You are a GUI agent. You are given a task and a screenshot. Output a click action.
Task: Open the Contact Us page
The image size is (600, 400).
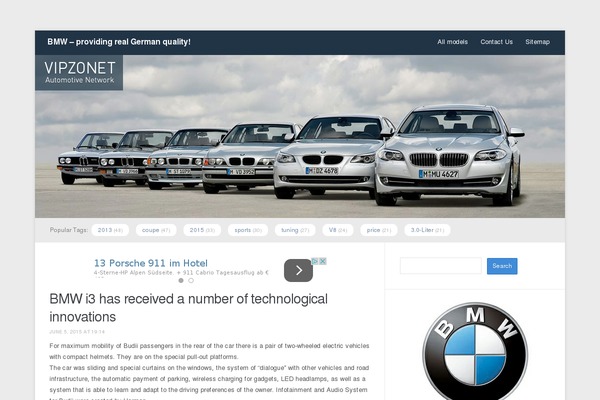pyautogui.click(x=496, y=42)
